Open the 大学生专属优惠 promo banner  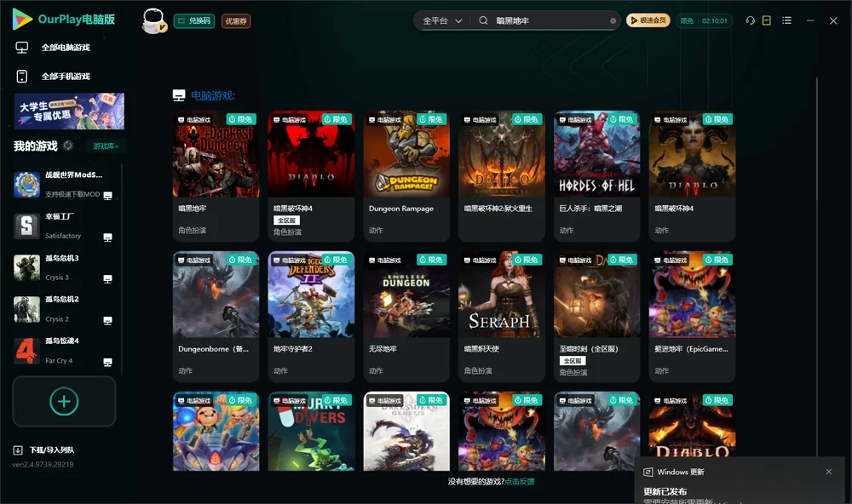[69, 111]
